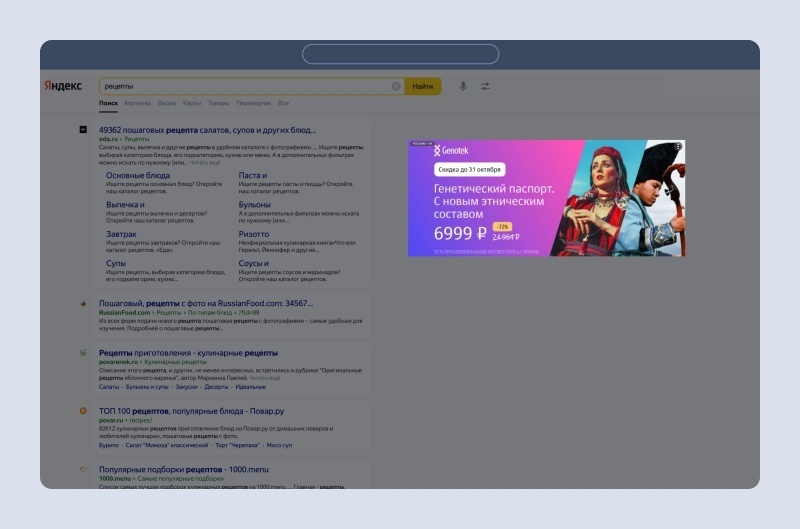Expand the Все tab for more services
Image resolution: width=800 pixels, height=529 pixels.
click(x=283, y=103)
